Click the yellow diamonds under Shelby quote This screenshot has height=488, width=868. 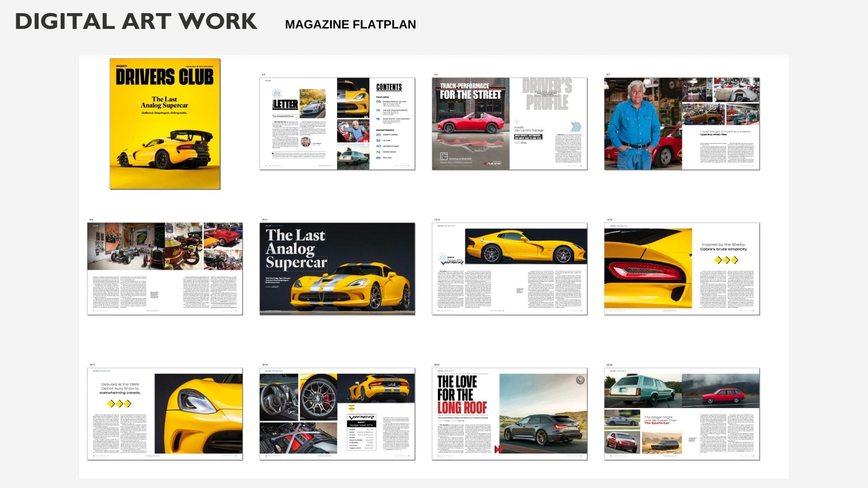726,260
